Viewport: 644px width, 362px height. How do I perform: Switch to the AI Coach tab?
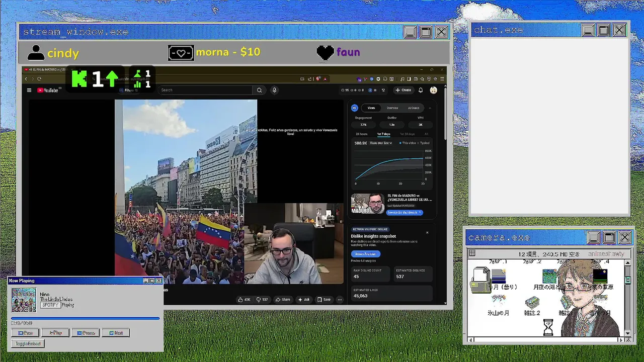[x=414, y=108]
